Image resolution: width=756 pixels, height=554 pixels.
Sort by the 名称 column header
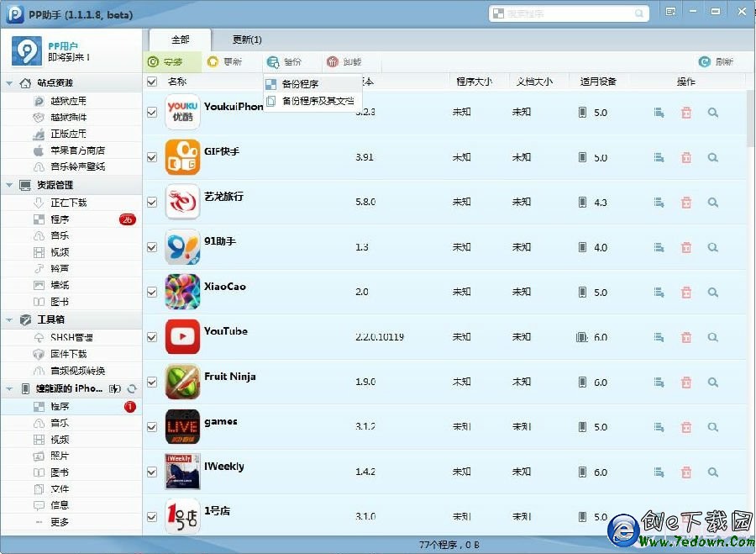177,82
